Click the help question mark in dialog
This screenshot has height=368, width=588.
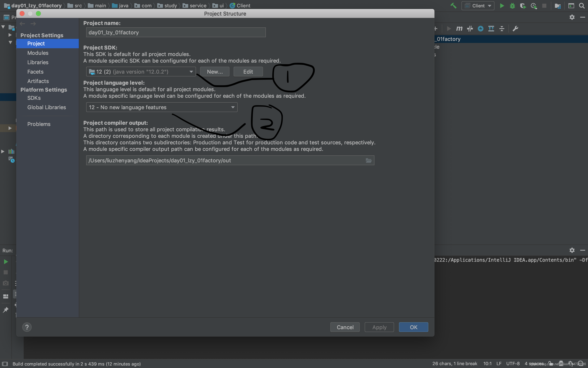[27, 327]
